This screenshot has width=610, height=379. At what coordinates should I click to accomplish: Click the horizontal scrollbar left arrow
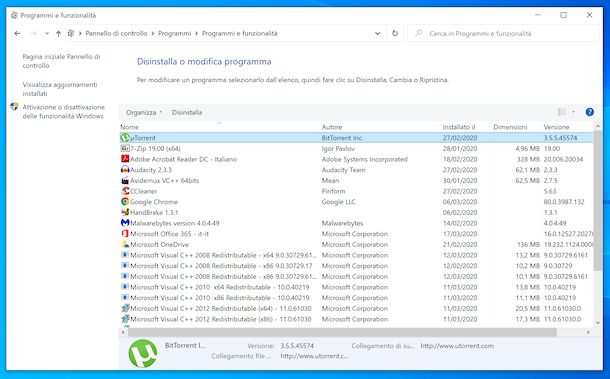point(123,332)
